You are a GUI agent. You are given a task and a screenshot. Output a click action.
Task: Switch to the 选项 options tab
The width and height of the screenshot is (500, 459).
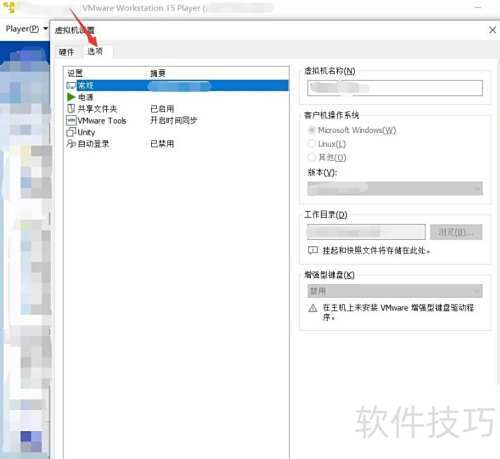(x=95, y=51)
